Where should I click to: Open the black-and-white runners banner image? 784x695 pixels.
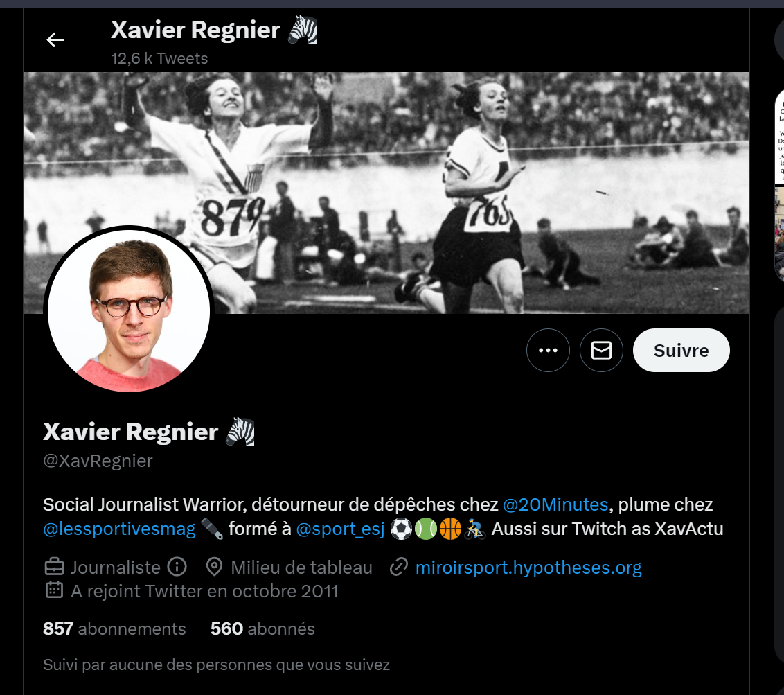[386, 193]
